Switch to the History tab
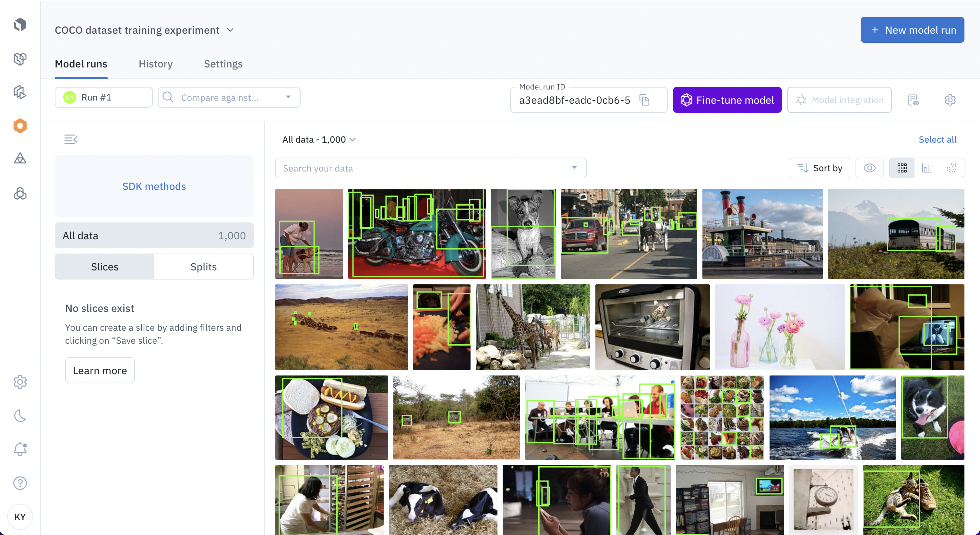980x535 pixels. point(156,64)
